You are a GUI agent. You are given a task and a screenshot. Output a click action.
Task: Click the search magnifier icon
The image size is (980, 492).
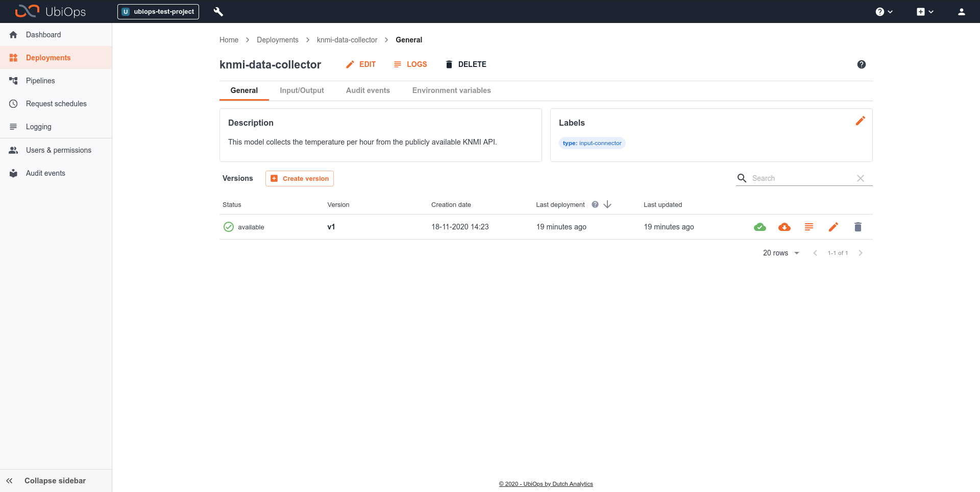coord(742,178)
